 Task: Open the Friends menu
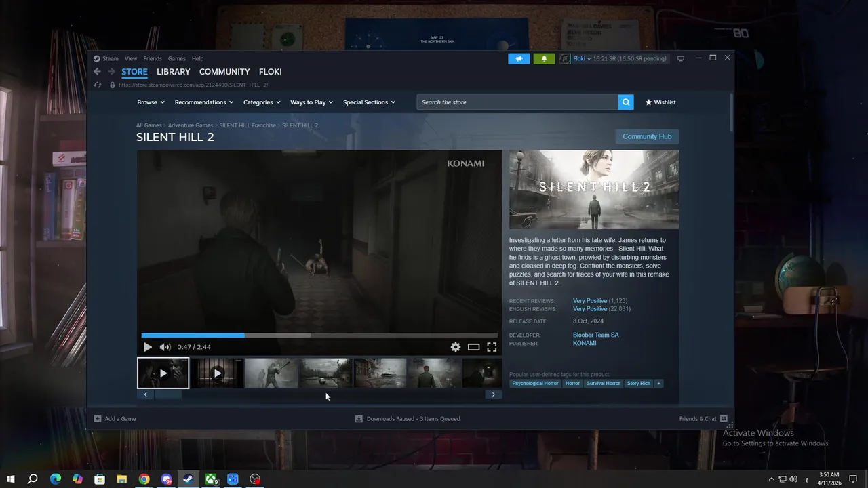point(153,58)
